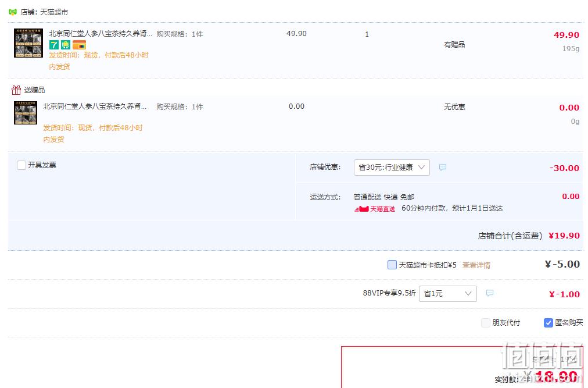Check the 朋友代付 option
This screenshot has height=388, width=588.
pyautogui.click(x=486, y=323)
